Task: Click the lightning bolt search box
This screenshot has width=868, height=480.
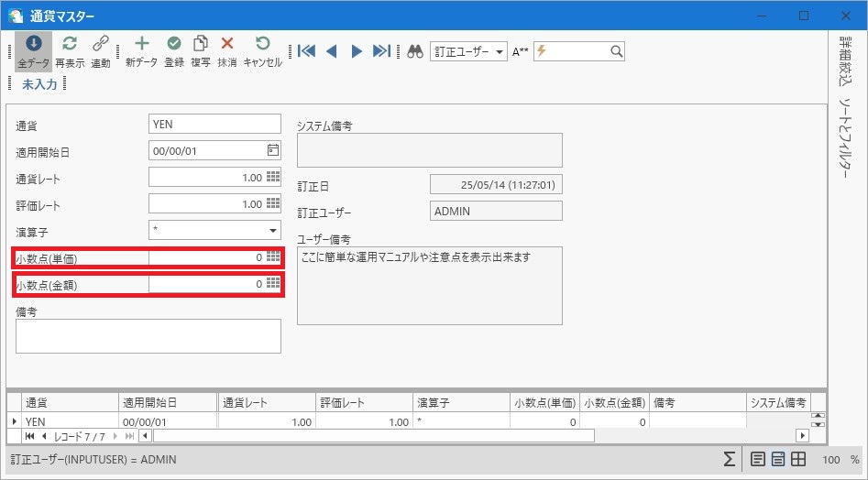Action: point(579,51)
